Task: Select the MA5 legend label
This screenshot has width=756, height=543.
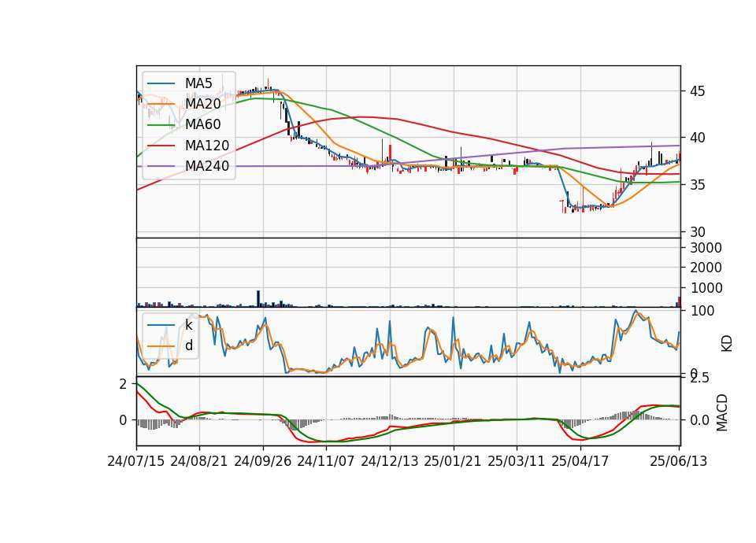Action: pos(198,83)
